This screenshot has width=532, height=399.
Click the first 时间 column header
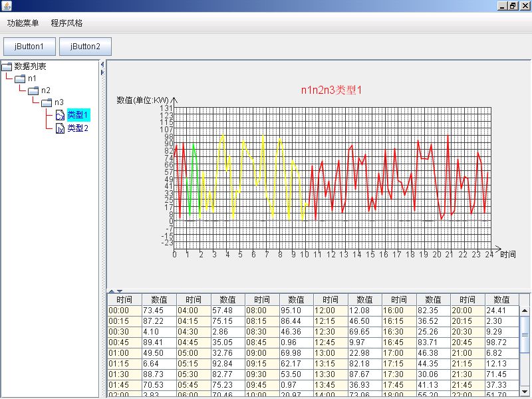(124, 300)
